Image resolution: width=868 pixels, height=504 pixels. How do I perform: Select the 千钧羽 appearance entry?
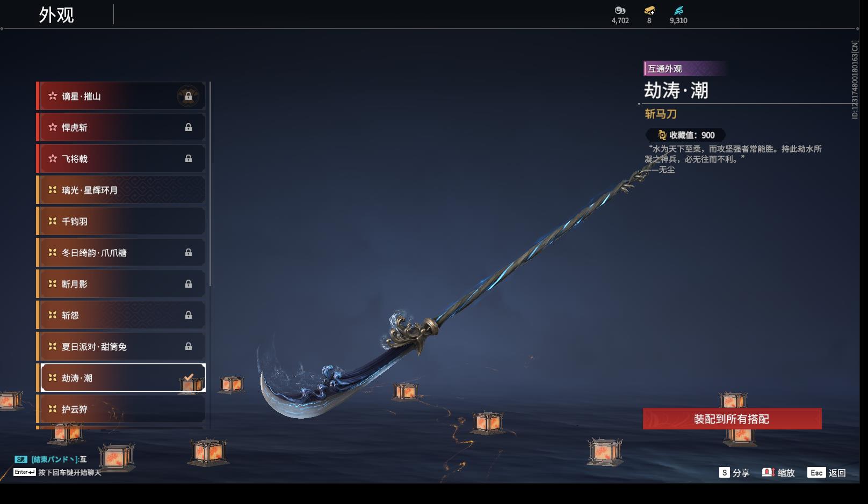click(x=121, y=221)
